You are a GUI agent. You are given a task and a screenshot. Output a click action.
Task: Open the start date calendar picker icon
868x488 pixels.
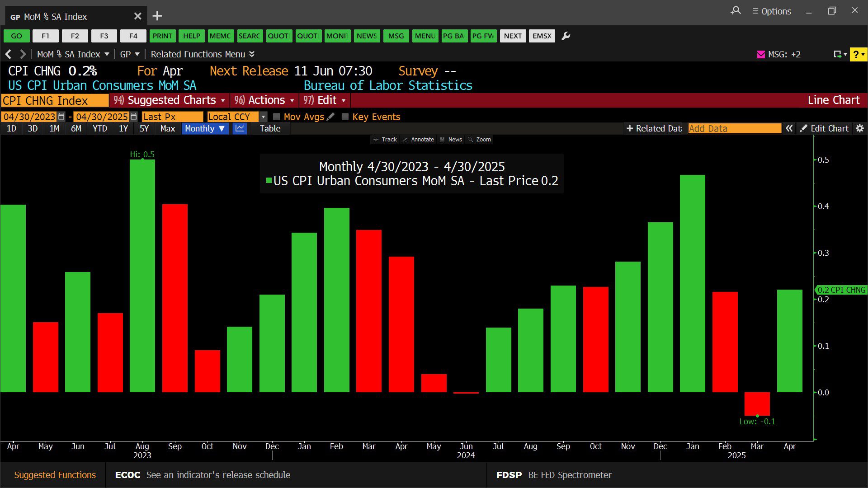tap(61, 117)
